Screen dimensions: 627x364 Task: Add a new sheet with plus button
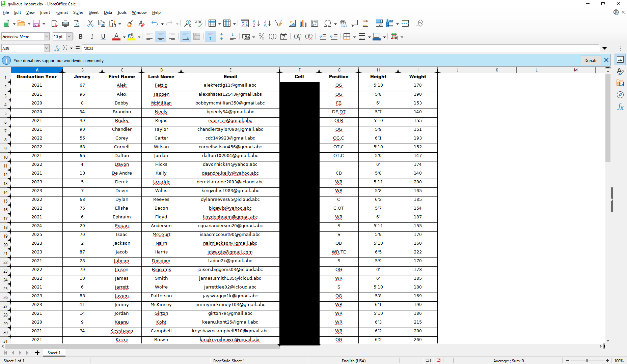[37, 353]
